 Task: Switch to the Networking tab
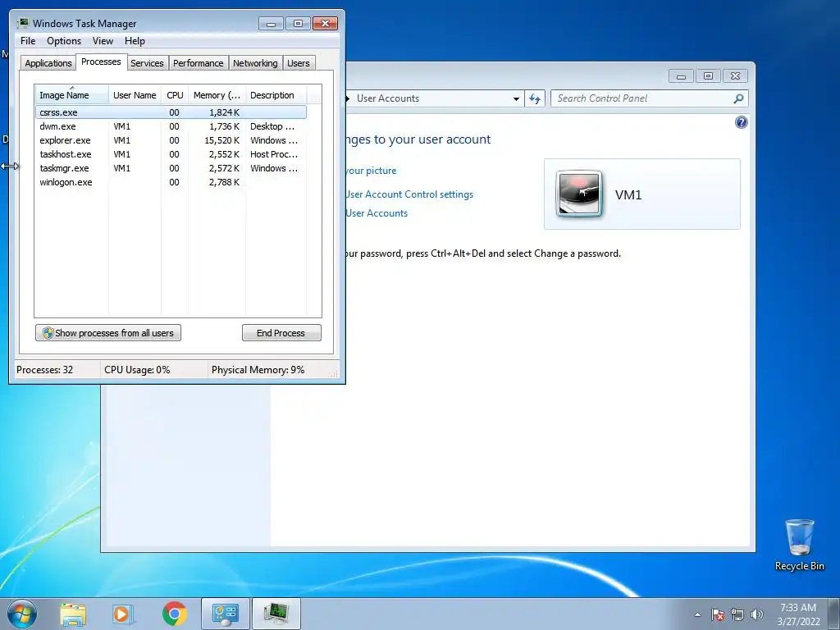click(x=255, y=63)
